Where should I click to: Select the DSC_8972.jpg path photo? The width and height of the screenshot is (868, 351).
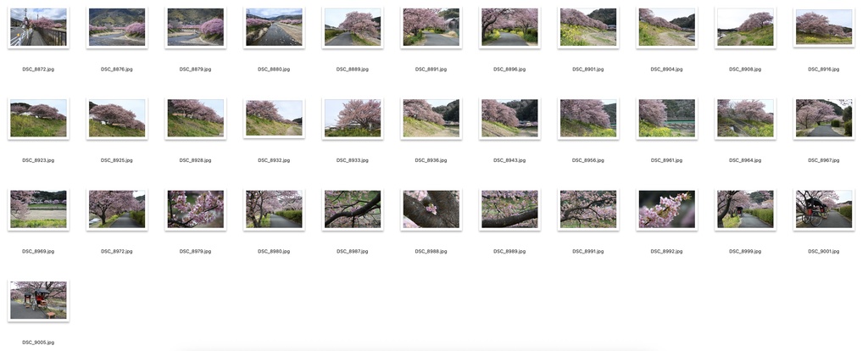click(117, 209)
